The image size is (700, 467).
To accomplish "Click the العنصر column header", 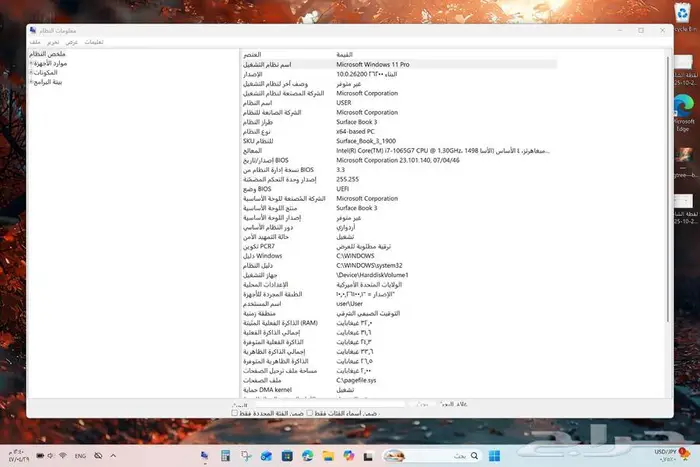I will 253,54.
